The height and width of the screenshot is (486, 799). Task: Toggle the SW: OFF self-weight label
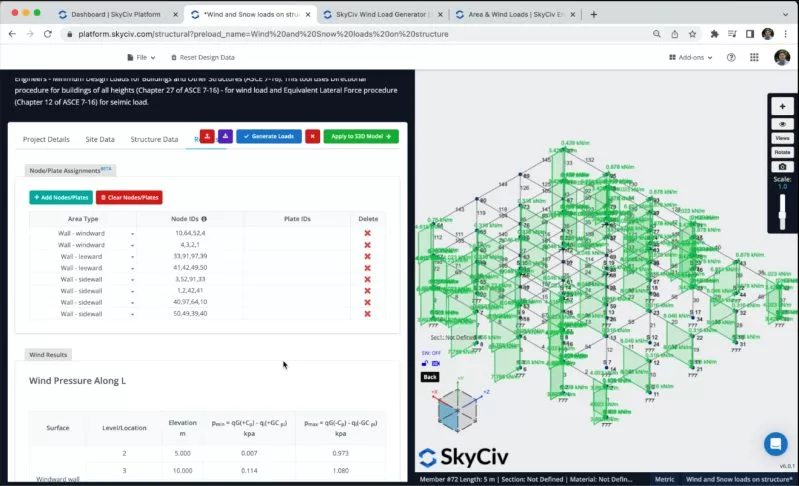click(x=431, y=353)
